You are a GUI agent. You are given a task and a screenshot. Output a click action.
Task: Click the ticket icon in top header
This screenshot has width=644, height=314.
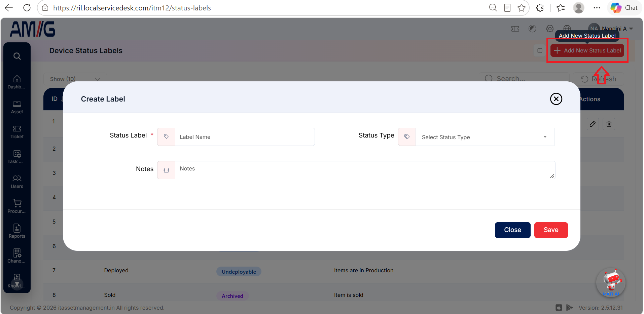tap(515, 29)
